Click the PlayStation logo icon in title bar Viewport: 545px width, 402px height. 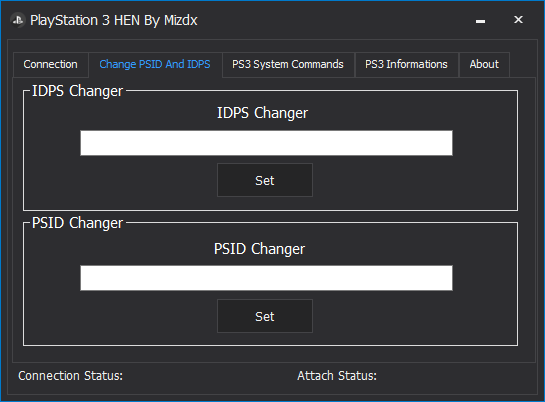click(x=17, y=20)
